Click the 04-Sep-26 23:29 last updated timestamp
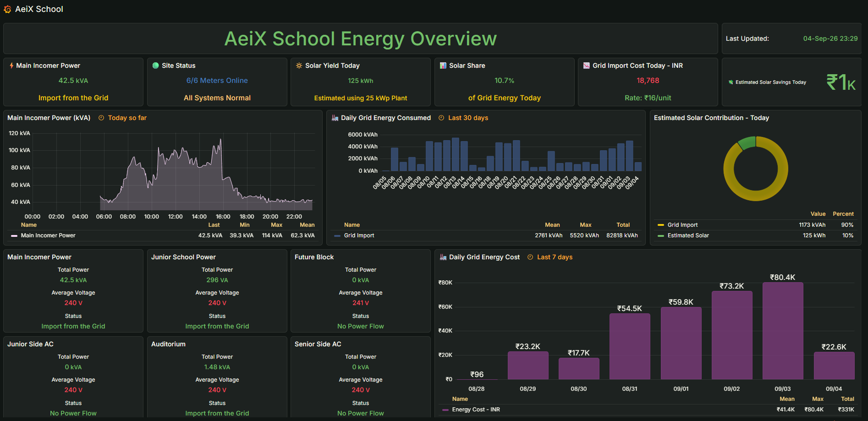Image resolution: width=868 pixels, height=421 pixels. pos(830,38)
